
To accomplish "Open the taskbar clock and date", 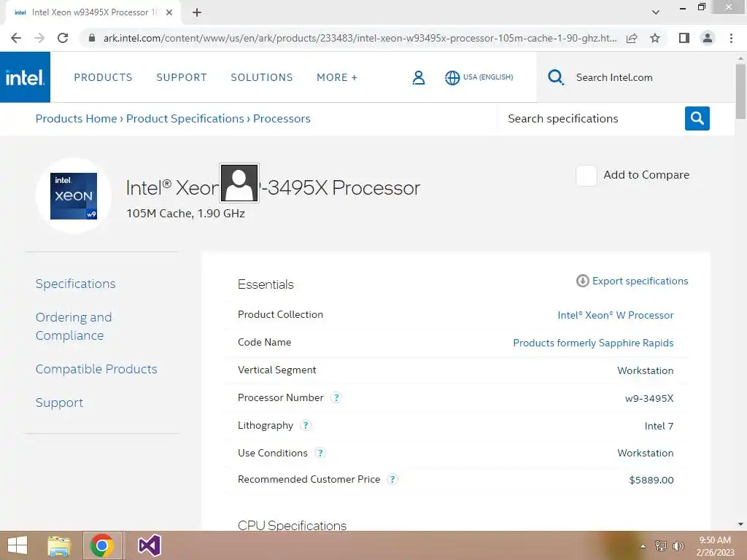I will (x=715, y=546).
